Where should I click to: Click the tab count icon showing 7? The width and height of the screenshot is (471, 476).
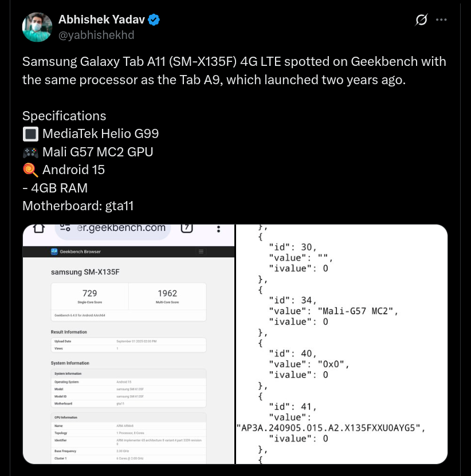tap(187, 228)
